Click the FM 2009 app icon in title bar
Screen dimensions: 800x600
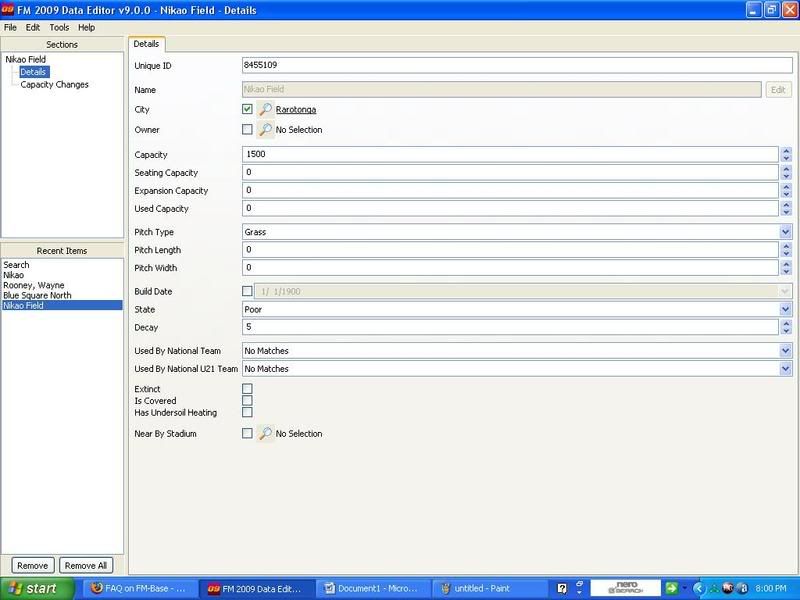coord(8,10)
